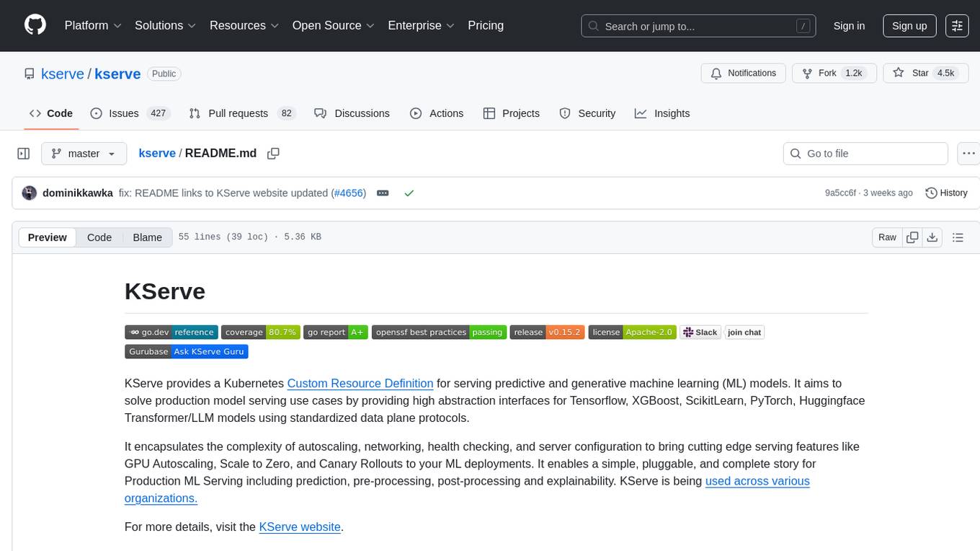Open the go report A+ badge
Screen dimensions: 980x551
click(336, 332)
